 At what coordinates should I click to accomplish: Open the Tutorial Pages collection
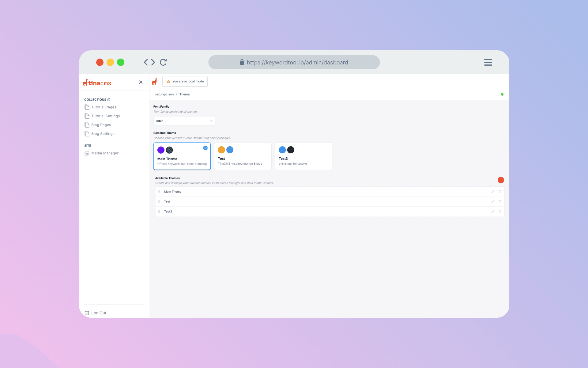(x=104, y=107)
